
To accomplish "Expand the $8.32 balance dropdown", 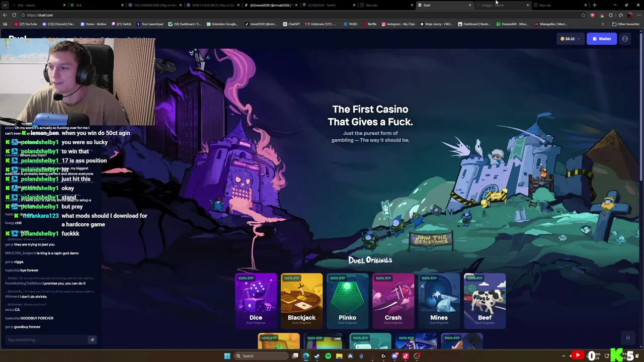I will pyautogui.click(x=570, y=39).
